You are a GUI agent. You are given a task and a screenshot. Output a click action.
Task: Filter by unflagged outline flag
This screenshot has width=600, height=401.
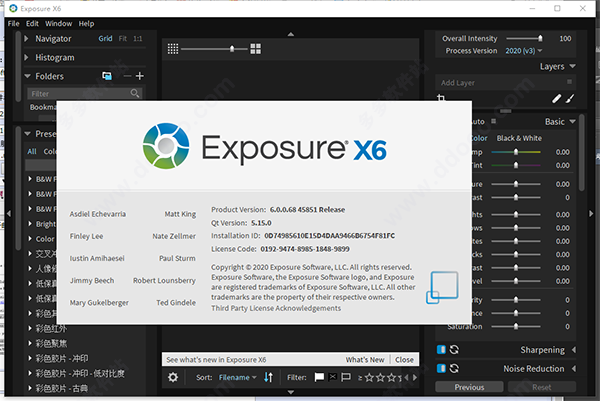pos(346,377)
